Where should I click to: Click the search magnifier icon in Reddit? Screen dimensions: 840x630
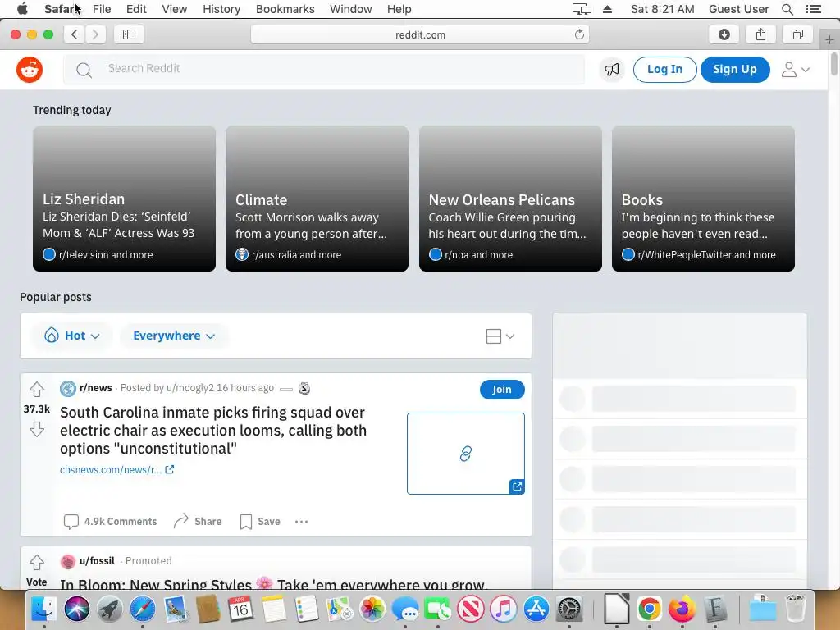(x=84, y=70)
